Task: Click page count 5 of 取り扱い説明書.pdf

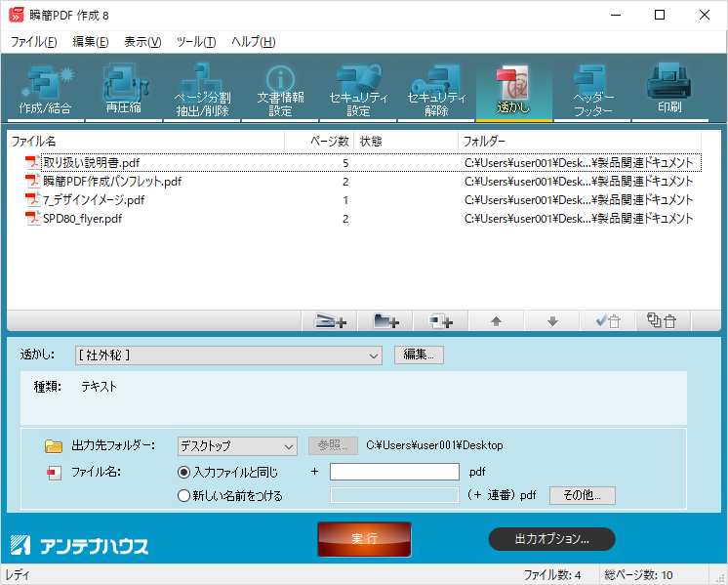Action: pyautogui.click(x=345, y=163)
